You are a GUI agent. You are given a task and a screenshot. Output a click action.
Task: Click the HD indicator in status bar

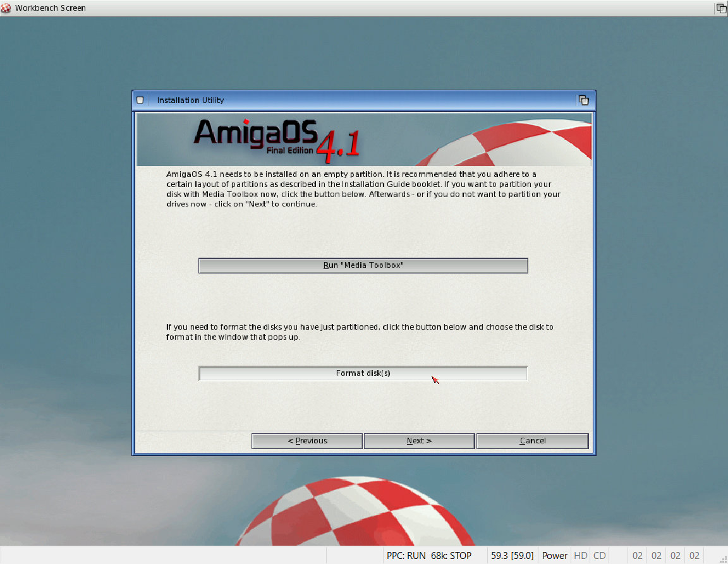pos(580,556)
